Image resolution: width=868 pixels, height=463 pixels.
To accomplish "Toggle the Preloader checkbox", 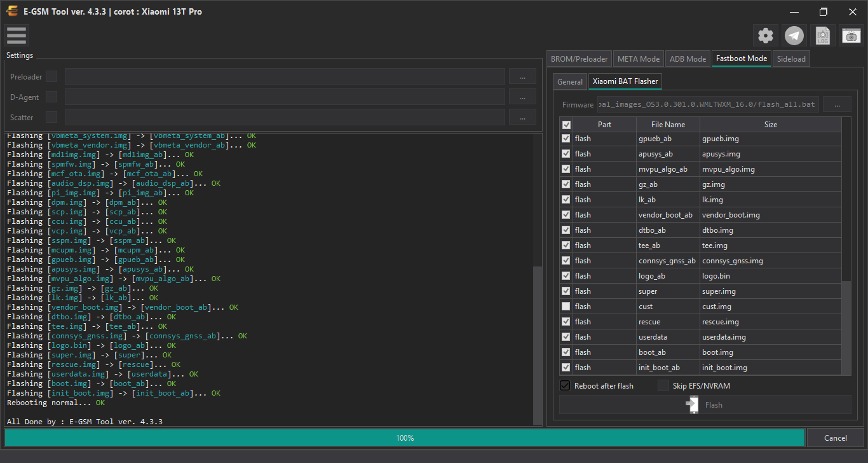I will pyautogui.click(x=51, y=76).
